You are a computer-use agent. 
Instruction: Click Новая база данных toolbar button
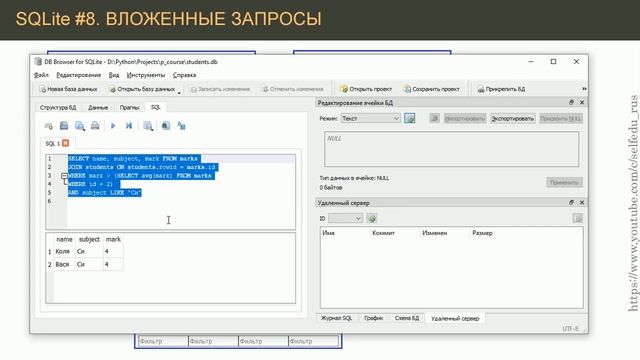[68, 89]
